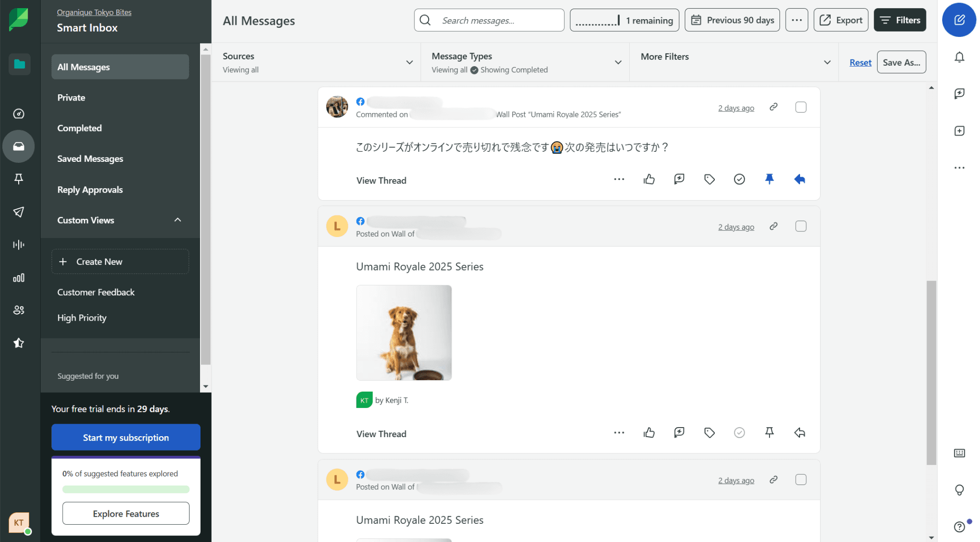Open the notifications bell icon
The image size is (980, 542).
coord(959,57)
